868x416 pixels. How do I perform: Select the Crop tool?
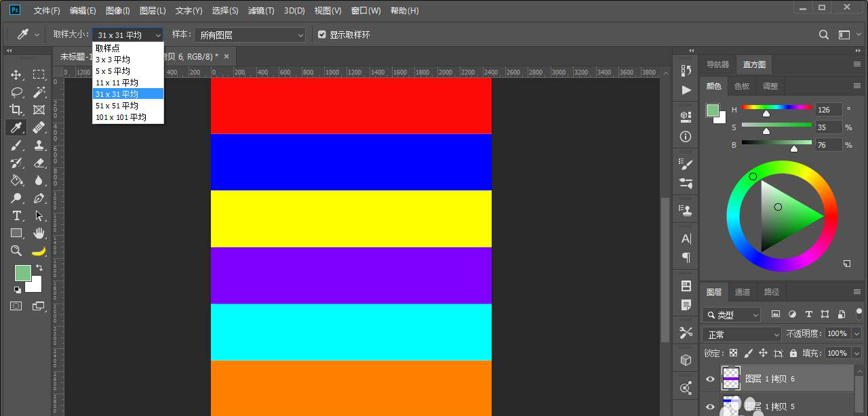click(x=16, y=110)
